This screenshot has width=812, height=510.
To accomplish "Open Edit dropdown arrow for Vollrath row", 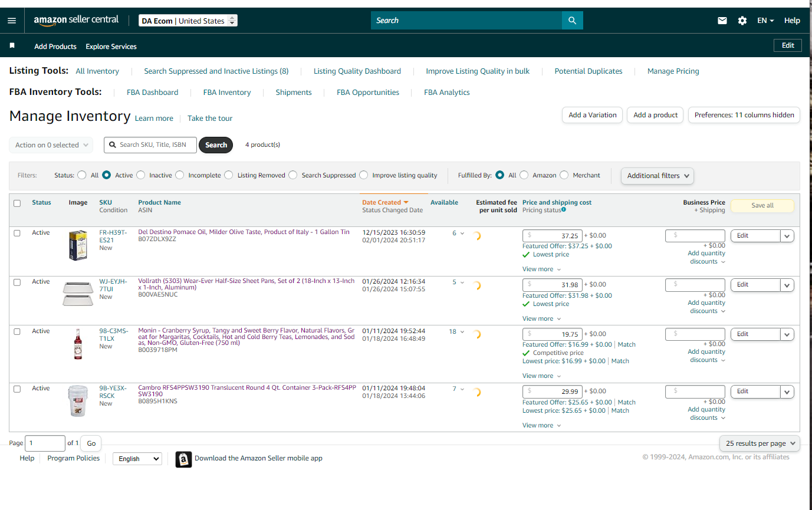I will [x=787, y=285].
